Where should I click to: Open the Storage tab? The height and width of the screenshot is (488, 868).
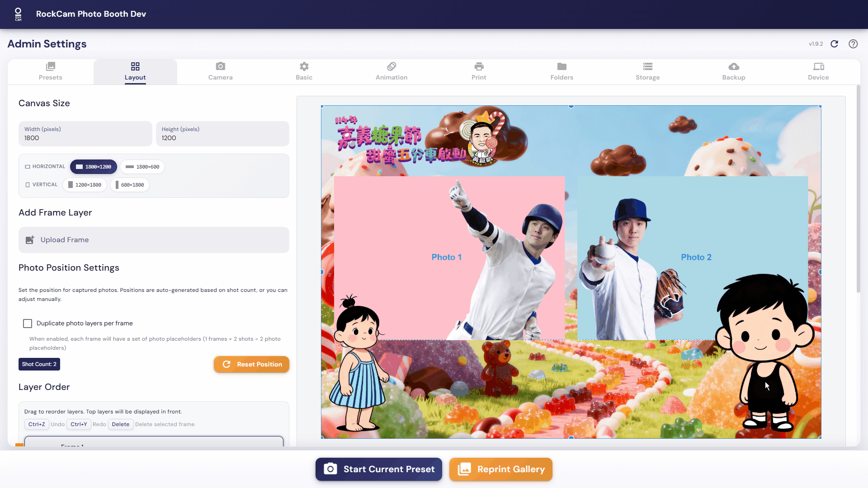point(647,72)
